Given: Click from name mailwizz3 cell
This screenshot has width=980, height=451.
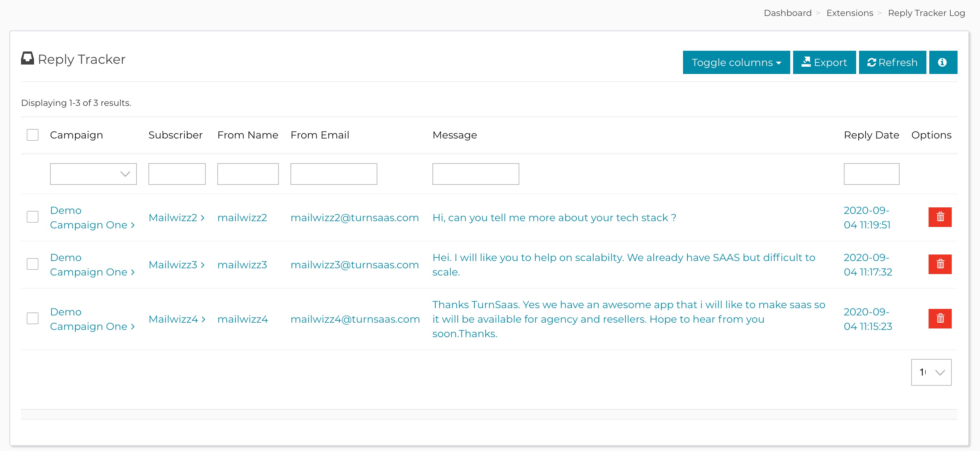Looking at the screenshot, I should [242, 265].
